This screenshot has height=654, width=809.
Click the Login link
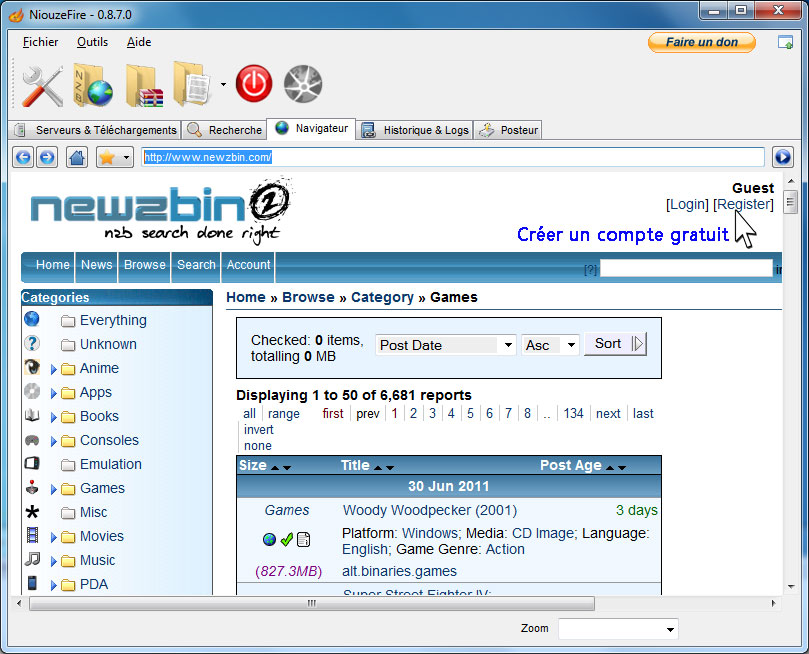pos(687,204)
